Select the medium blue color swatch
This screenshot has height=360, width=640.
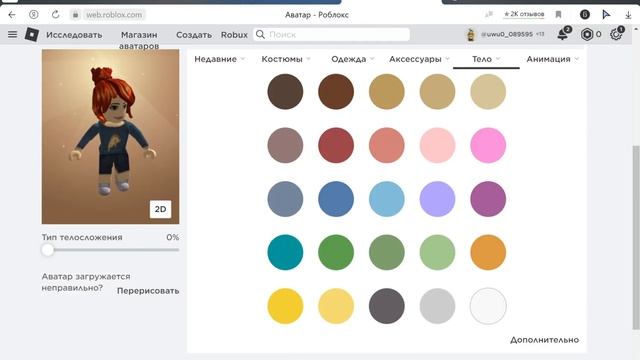[336, 199]
